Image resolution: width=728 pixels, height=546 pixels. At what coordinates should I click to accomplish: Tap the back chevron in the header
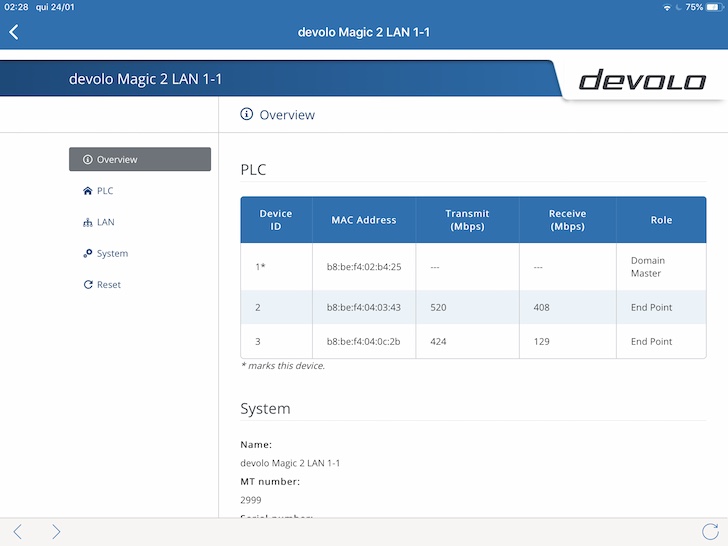point(14,32)
